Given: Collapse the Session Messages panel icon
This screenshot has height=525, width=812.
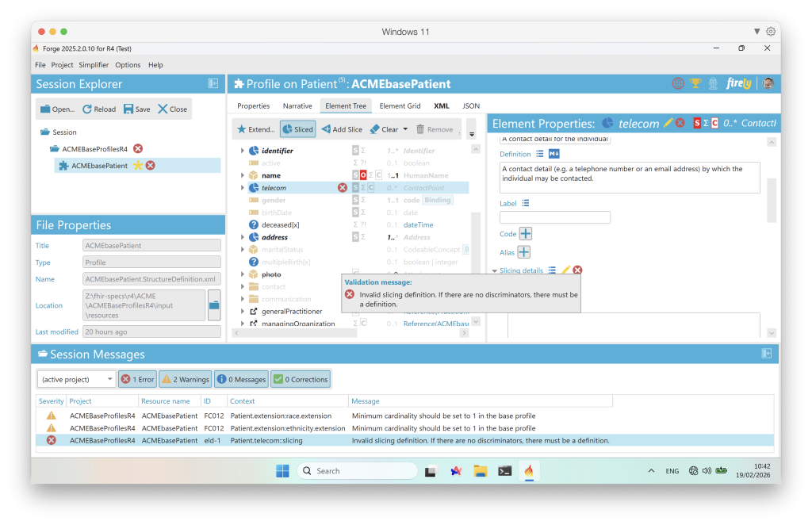Looking at the screenshot, I should (767, 353).
